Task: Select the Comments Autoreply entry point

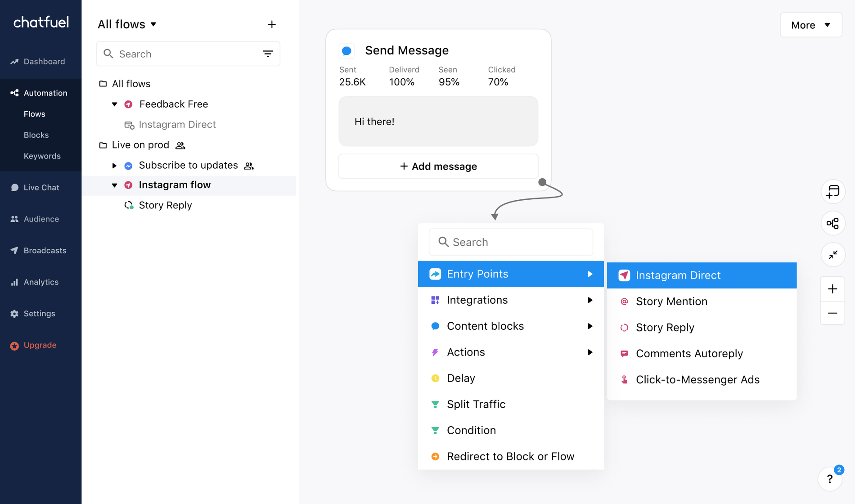Action: [x=702, y=354]
